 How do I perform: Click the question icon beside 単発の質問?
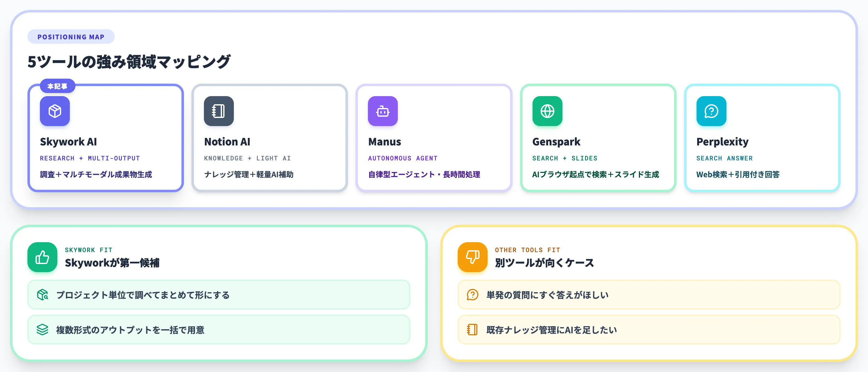[x=472, y=295]
